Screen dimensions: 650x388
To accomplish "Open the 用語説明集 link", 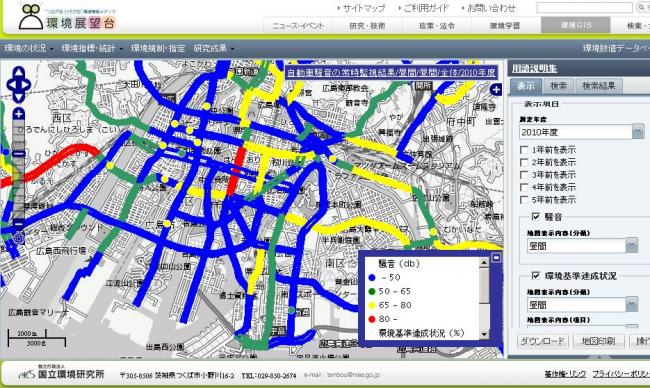I will tap(534, 68).
